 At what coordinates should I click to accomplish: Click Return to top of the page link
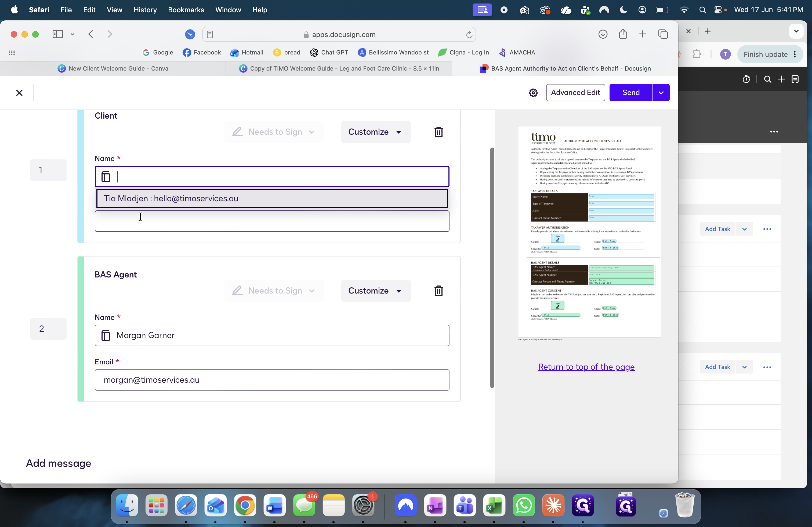pos(586,367)
